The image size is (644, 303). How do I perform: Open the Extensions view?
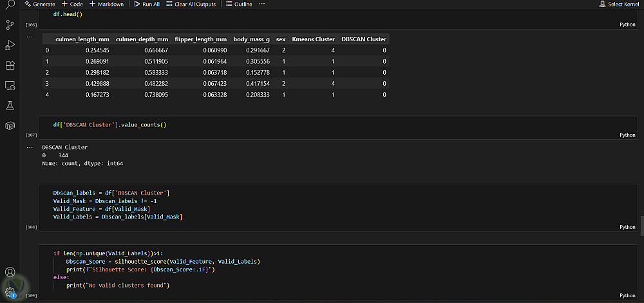click(10, 65)
